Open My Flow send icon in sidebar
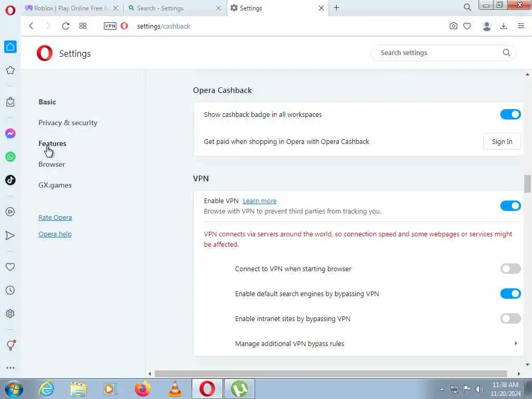 click(x=10, y=235)
